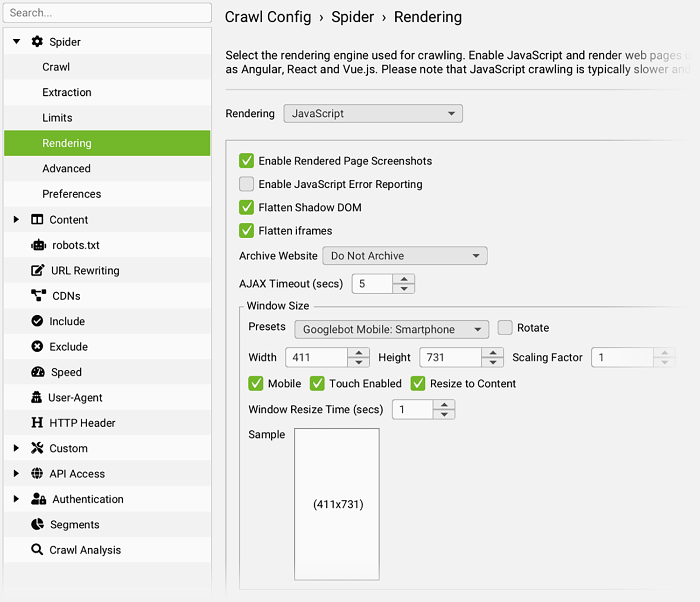Open the window size Presets dropdown
Screen dimensions: 700x602
point(392,329)
